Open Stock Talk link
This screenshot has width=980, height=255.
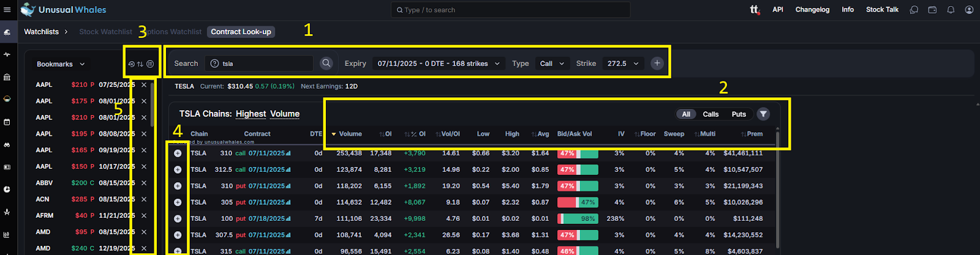tap(882, 10)
